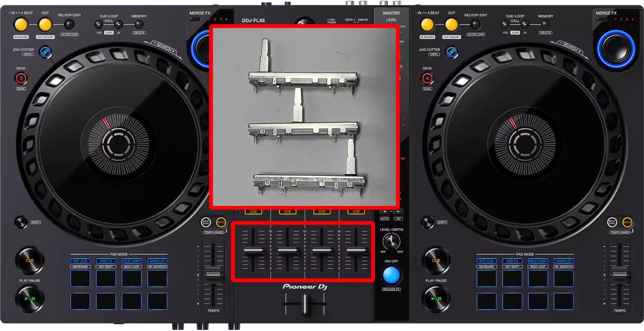Hit the right deck OUT loop button
This screenshot has width=644, height=331.
[451, 25]
